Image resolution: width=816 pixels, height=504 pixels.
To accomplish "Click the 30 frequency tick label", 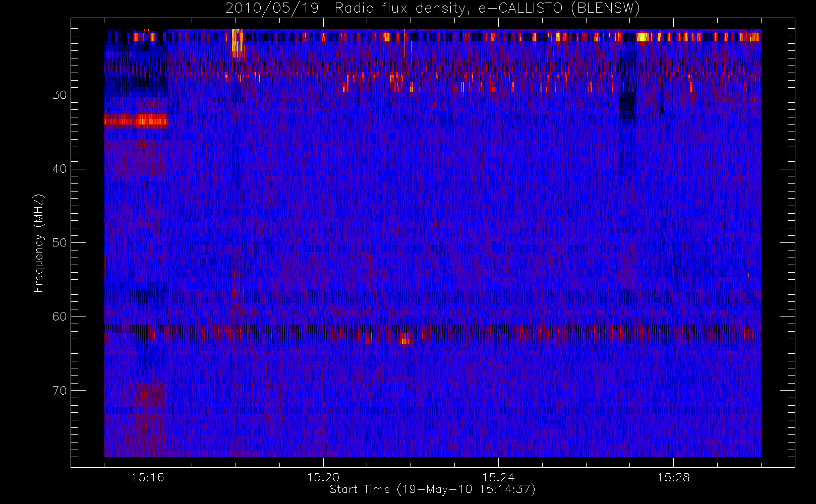I will tap(60, 95).
